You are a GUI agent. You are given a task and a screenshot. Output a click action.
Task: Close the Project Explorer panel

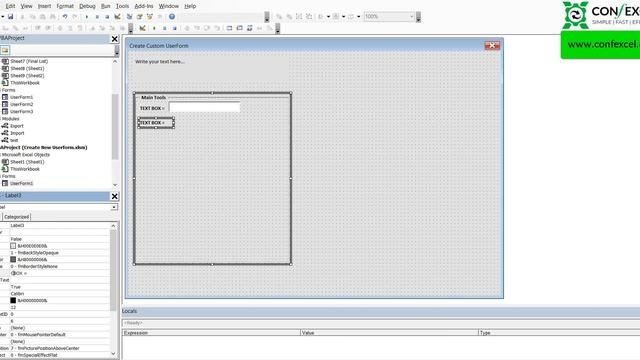[x=115, y=39]
